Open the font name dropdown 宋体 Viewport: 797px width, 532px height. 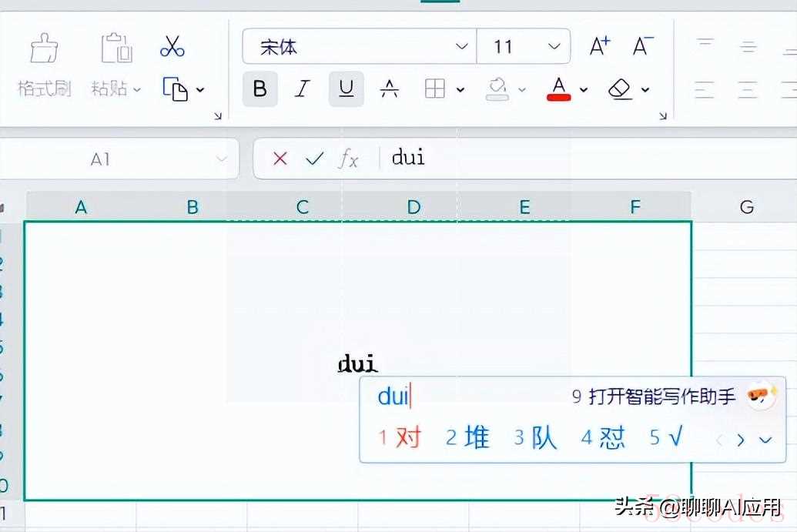(461, 47)
